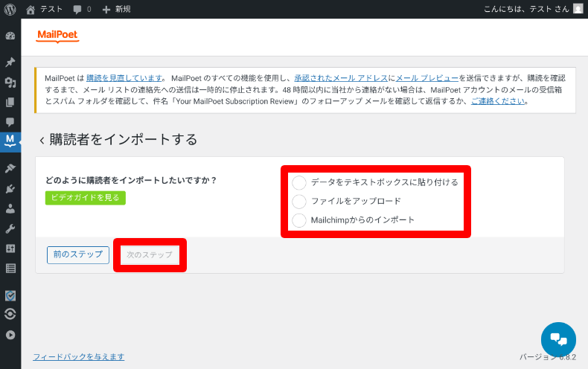588x369 pixels.
Task: Select ファイルをアップロード radio option
Action: coord(299,202)
